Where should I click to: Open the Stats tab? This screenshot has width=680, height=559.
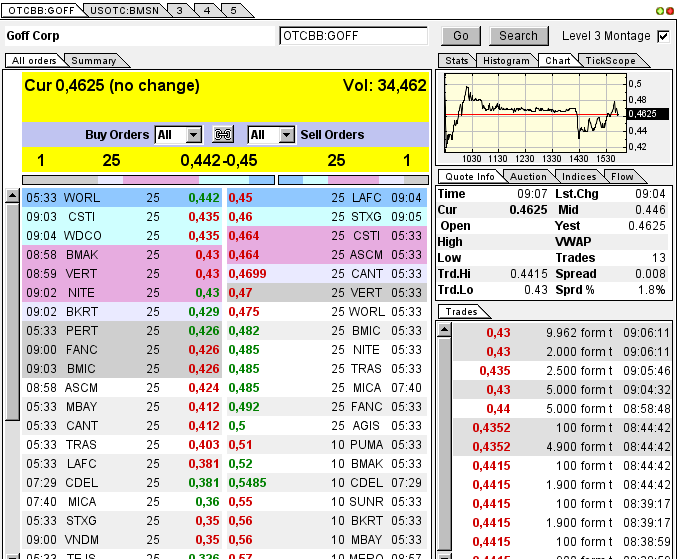point(457,61)
